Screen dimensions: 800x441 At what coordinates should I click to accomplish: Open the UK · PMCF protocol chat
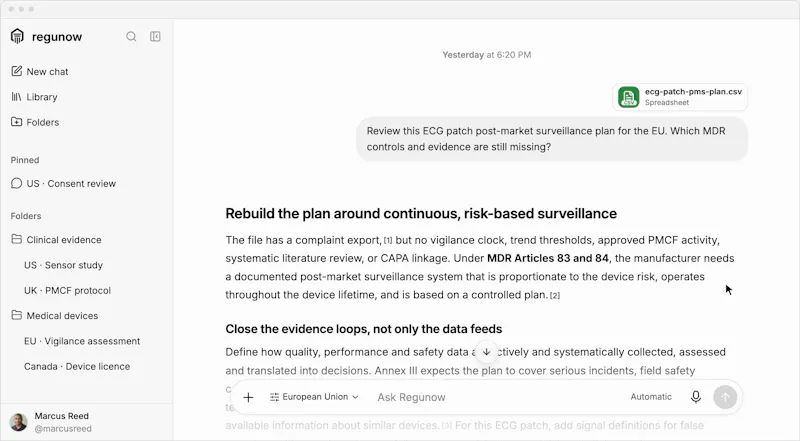67,290
